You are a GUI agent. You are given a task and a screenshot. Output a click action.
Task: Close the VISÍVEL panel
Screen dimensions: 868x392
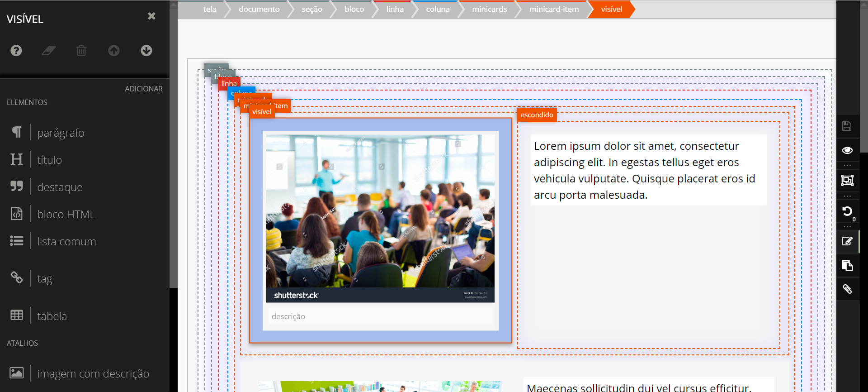point(151,16)
